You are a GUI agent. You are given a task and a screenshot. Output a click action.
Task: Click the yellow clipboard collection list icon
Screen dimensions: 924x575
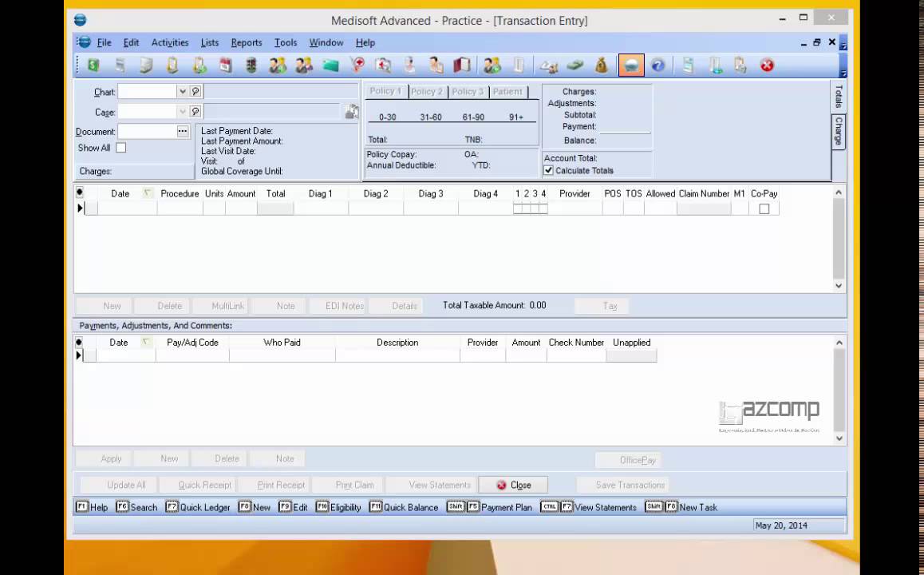pos(172,65)
